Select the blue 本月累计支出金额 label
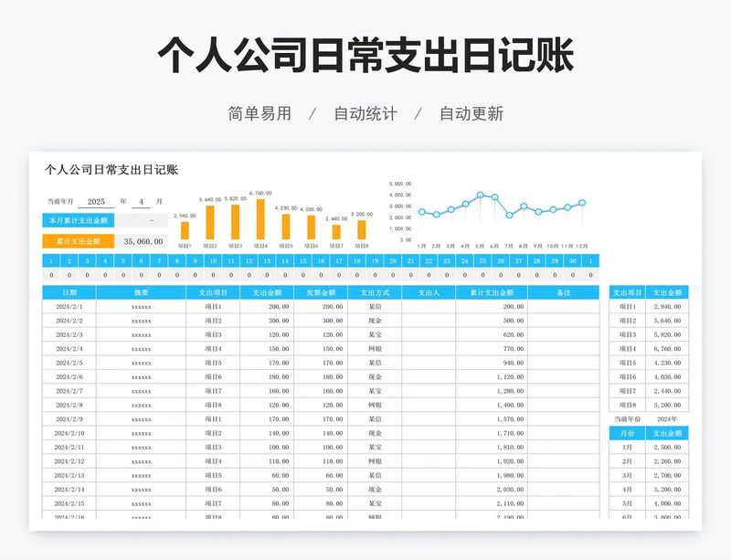This screenshot has height=560, width=731. (x=79, y=220)
